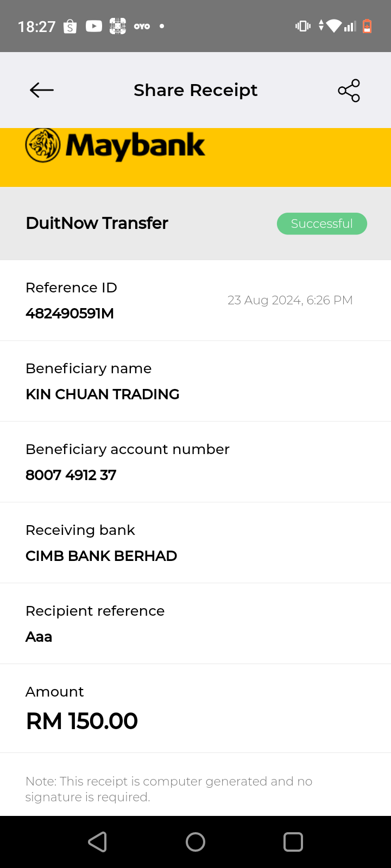Tap beneficiary name KIN CHUAN TRADING
391x868 pixels.
point(103,394)
